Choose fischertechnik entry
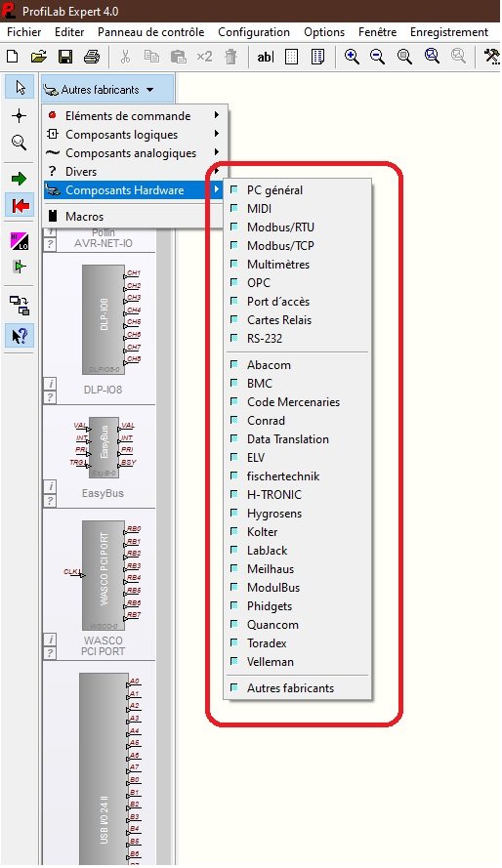The height and width of the screenshot is (868, 502). click(x=298, y=476)
